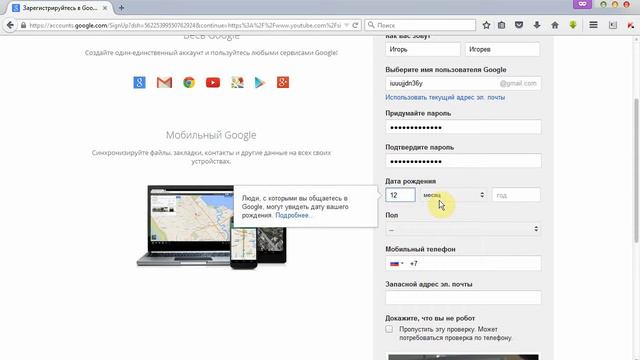This screenshot has height=360, width=640.
Task: Edit the first name field 'Игорь'
Action: click(422, 49)
